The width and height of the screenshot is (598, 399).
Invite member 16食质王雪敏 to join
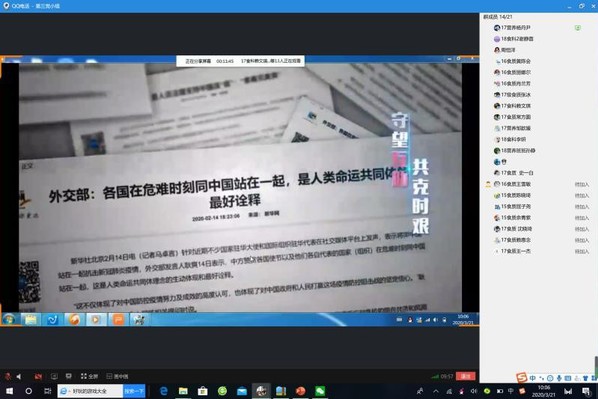pyautogui.click(x=581, y=184)
